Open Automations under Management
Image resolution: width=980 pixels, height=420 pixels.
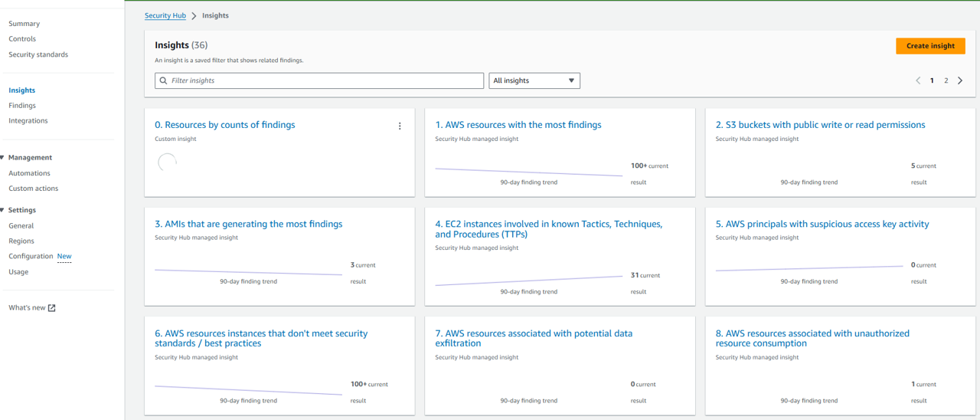click(29, 173)
